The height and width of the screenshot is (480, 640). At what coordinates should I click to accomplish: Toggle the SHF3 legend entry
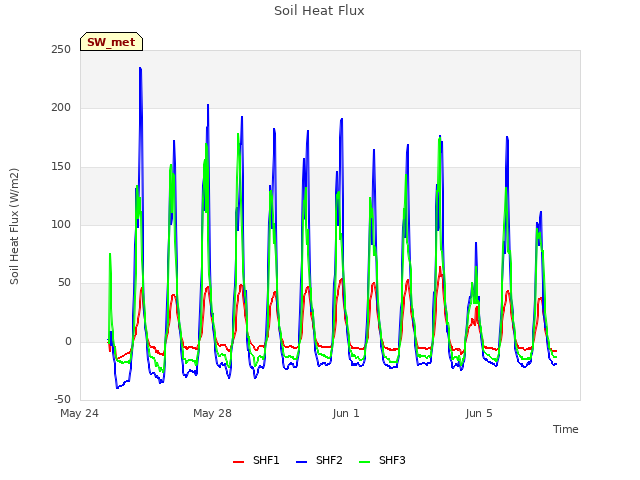click(x=382, y=460)
